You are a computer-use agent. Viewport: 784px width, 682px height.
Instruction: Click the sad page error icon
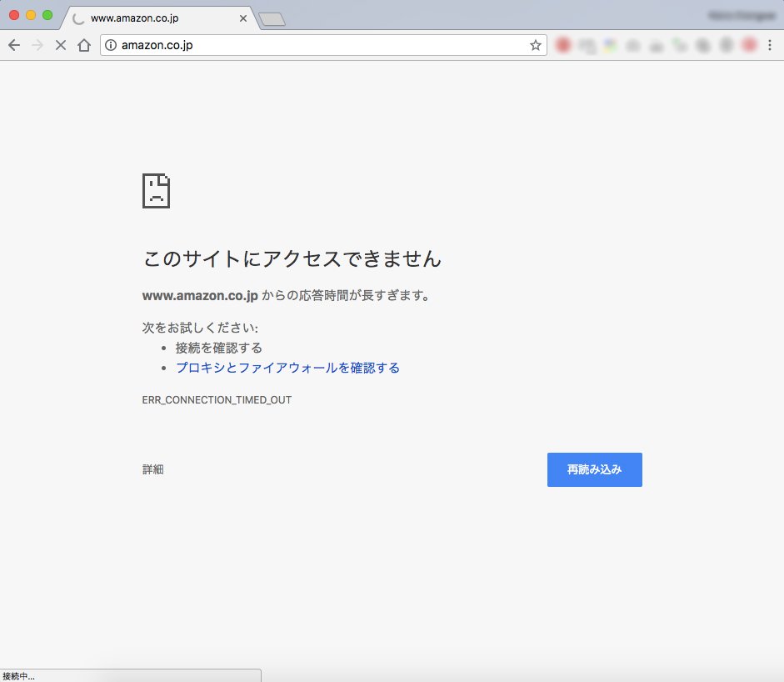coord(156,191)
